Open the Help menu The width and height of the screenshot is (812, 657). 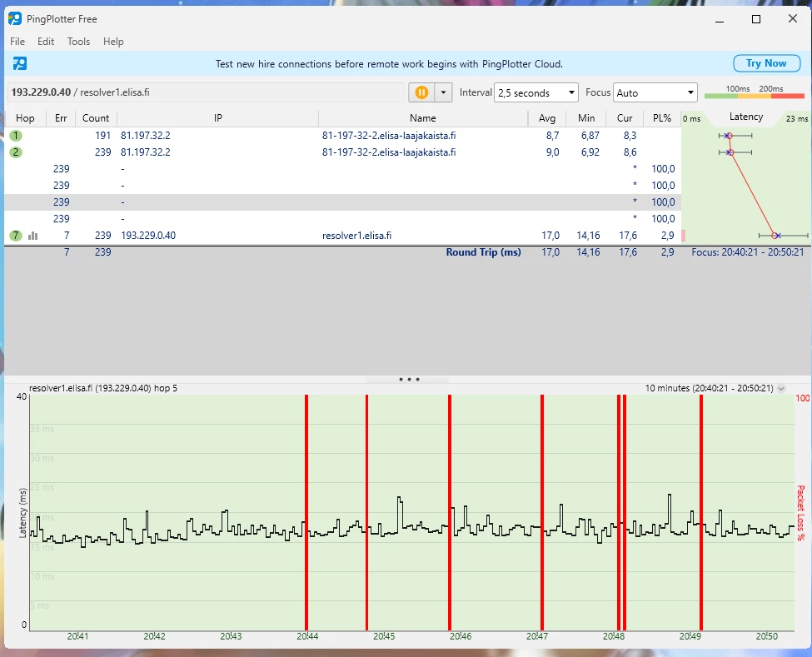coord(113,42)
